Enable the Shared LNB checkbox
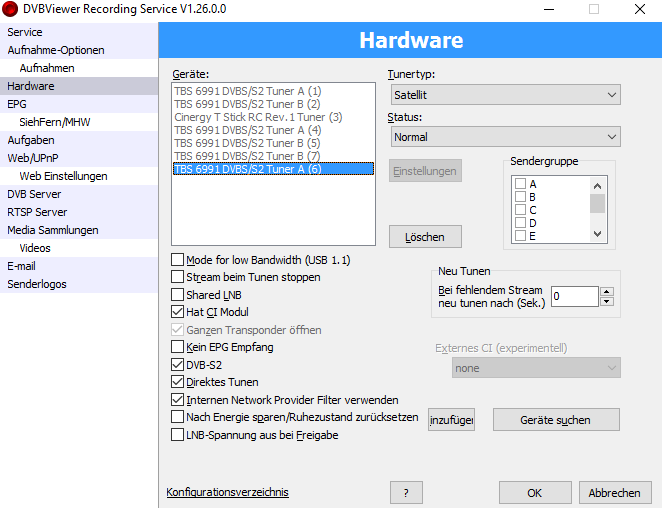Viewport: 662px width, 508px height. tap(178, 295)
